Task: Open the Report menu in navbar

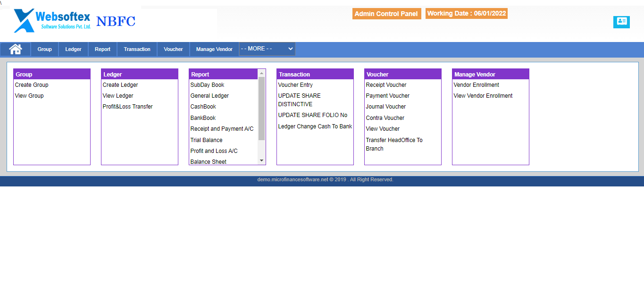Action: [102, 49]
